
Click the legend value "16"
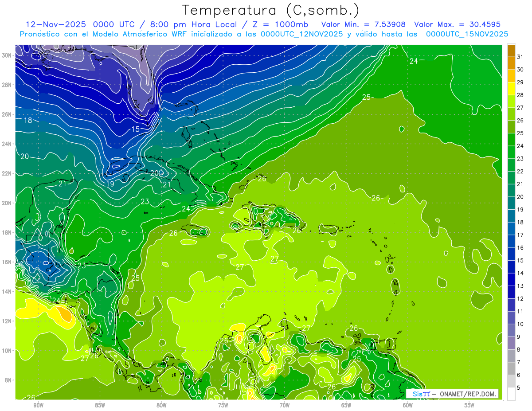[x=520, y=248]
